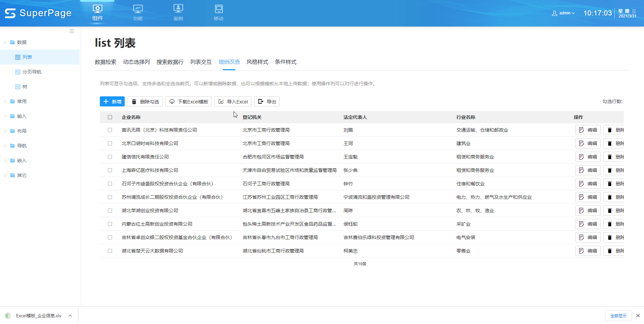This screenshot has height=324, width=644.
Task: Toggle the select-all checkbox in table header
Action: (x=110, y=117)
